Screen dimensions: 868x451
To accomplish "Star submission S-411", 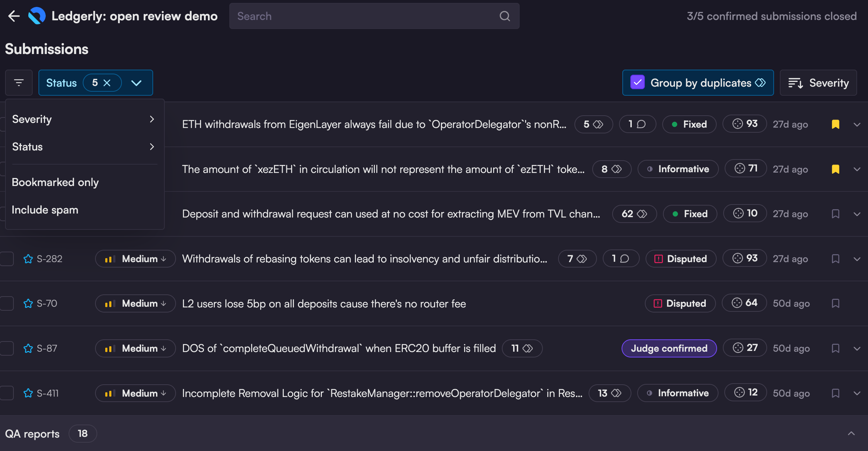I will (28, 393).
